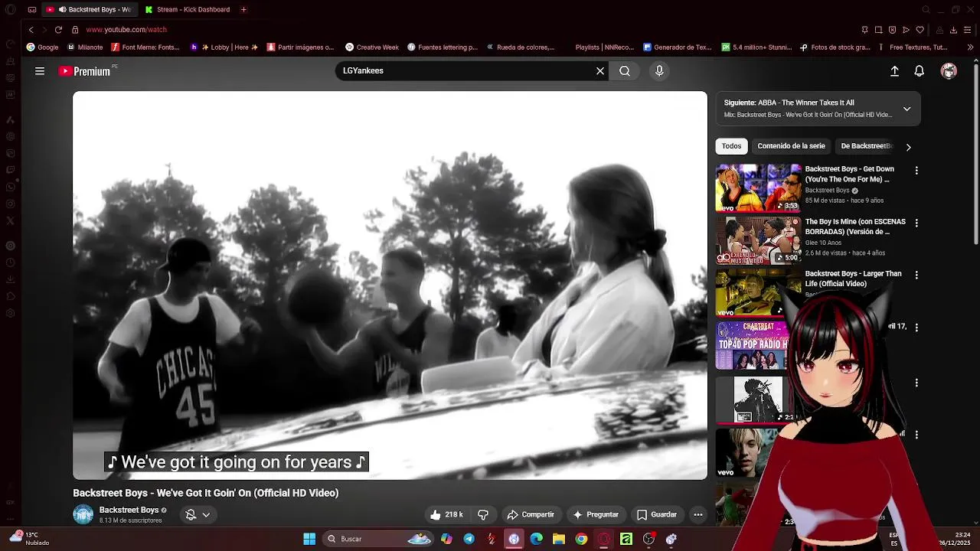Viewport: 980px width, 551px height.
Task: Switch to Backstreet Boys browser tab
Action: click(x=89, y=9)
